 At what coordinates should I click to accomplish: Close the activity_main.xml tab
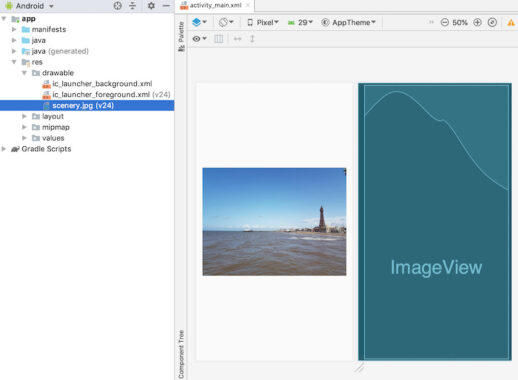(x=248, y=5)
